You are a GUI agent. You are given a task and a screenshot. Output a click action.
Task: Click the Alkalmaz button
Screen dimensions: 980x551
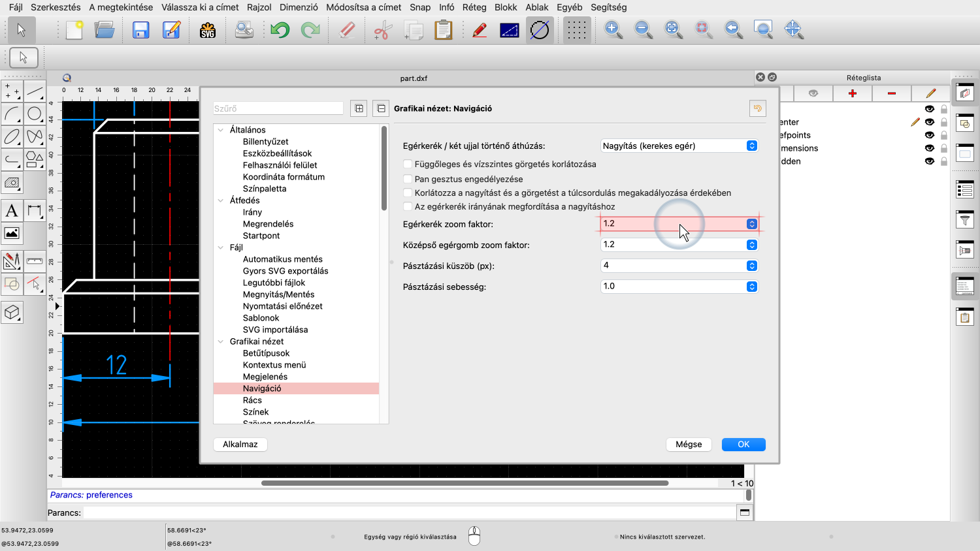[x=240, y=445]
